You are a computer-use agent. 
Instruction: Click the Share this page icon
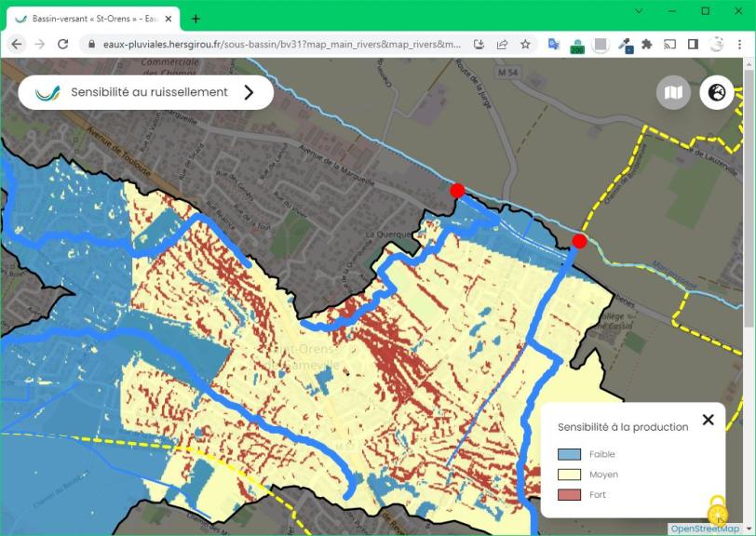[502, 44]
